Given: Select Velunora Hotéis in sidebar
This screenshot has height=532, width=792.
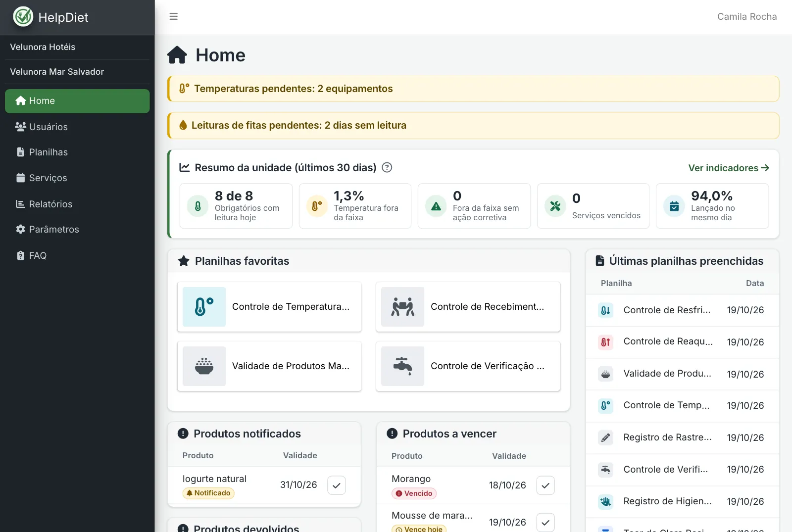Looking at the screenshot, I should [43, 47].
